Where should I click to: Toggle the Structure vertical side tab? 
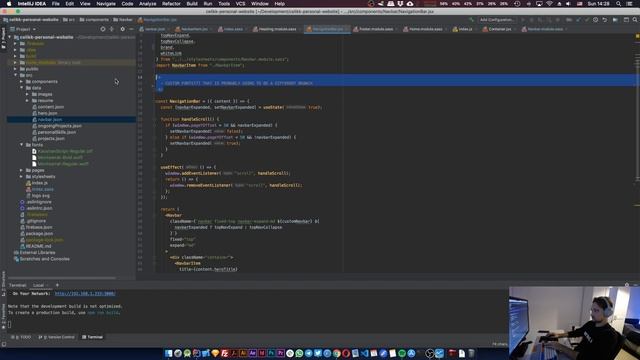tap(3, 284)
